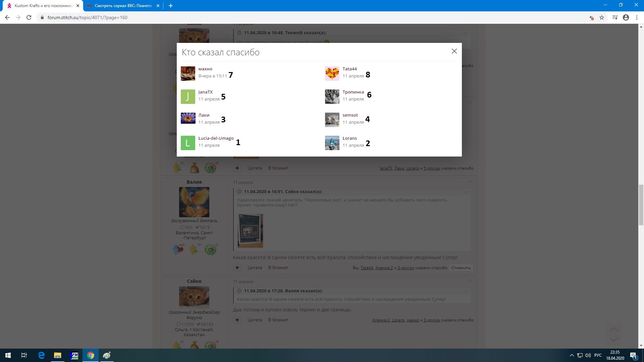
Task: Close the 'Кто сказал спасибо' dialog
Action: tap(454, 51)
